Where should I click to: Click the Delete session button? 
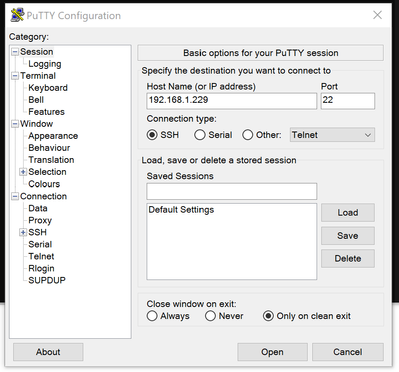point(348,259)
